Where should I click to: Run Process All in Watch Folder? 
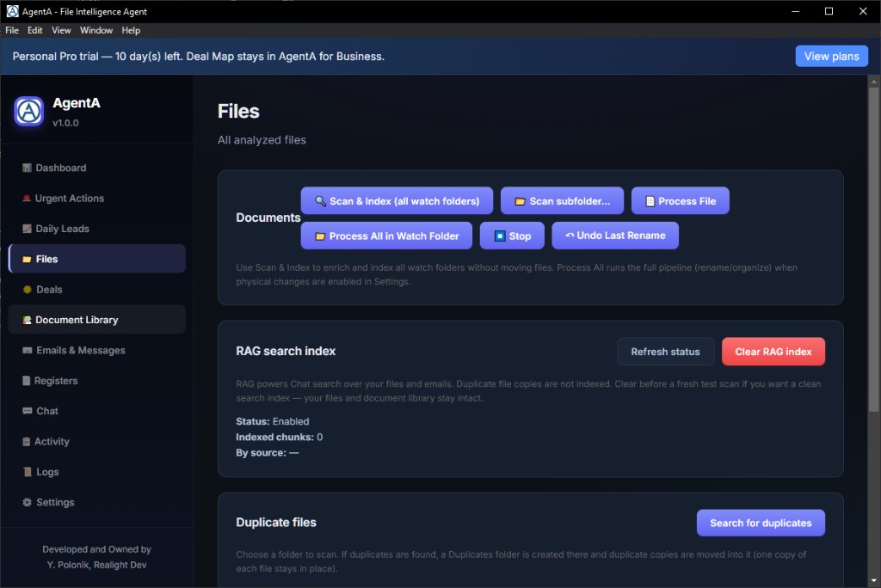(x=386, y=236)
